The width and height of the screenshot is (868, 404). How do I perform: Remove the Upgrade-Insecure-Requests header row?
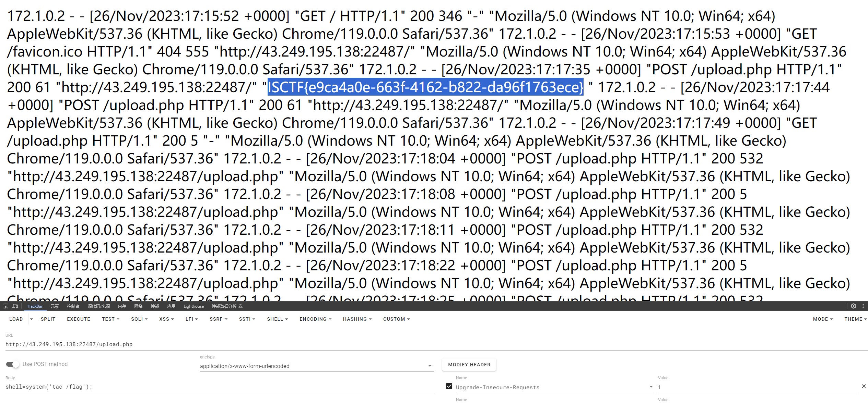click(x=864, y=386)
